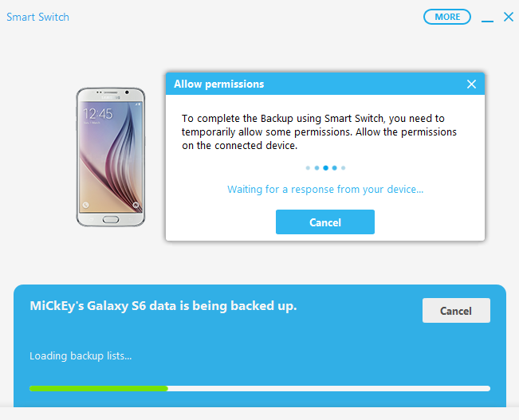Select the Allow permissions title bar
This screenshot has height=420, width=519.
pos(325,84)
